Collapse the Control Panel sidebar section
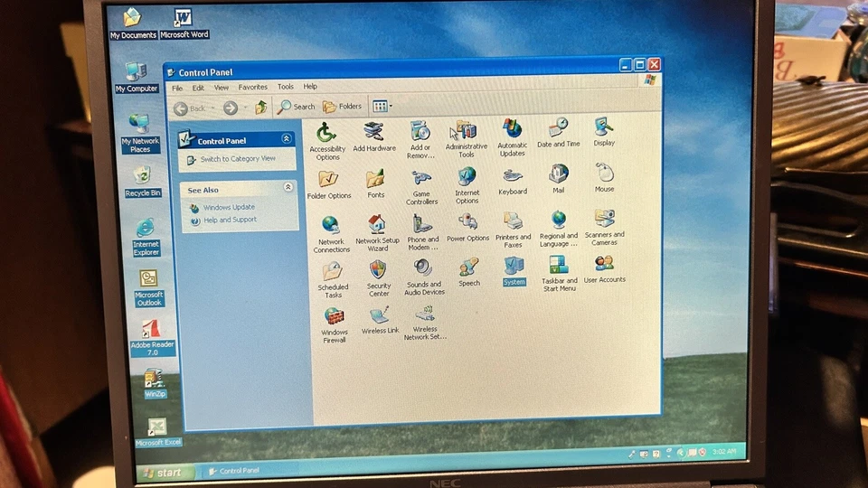The height and width of the screenshot is (488, 868). tap(287, 139)
